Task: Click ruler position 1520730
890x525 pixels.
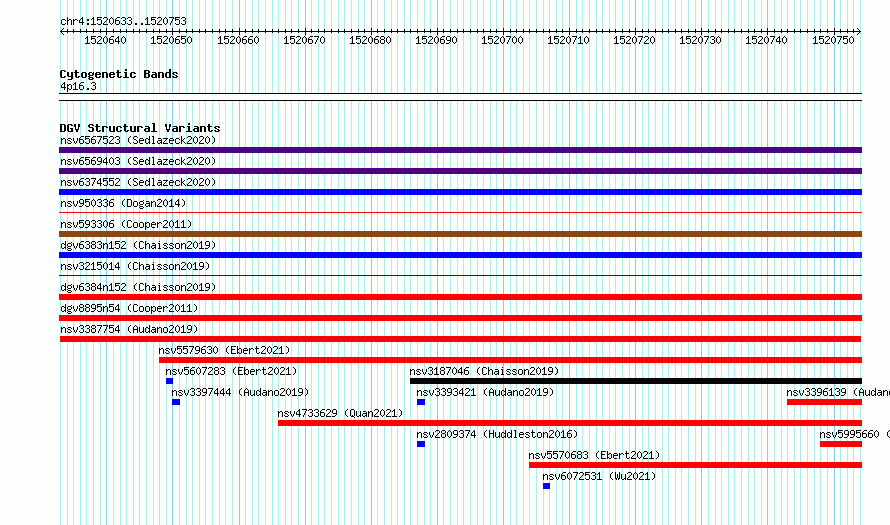Action: pyautogui.click(x=700, y=40)
